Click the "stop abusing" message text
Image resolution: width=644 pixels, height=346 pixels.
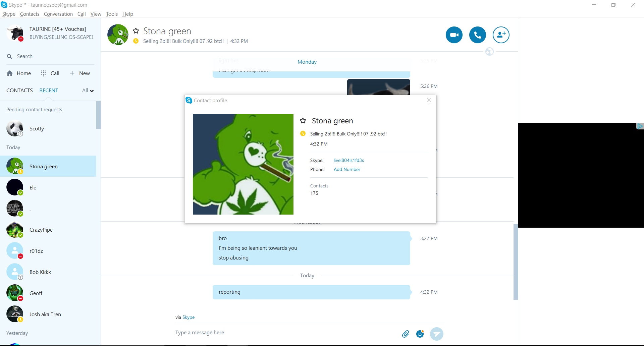[233, 258]
